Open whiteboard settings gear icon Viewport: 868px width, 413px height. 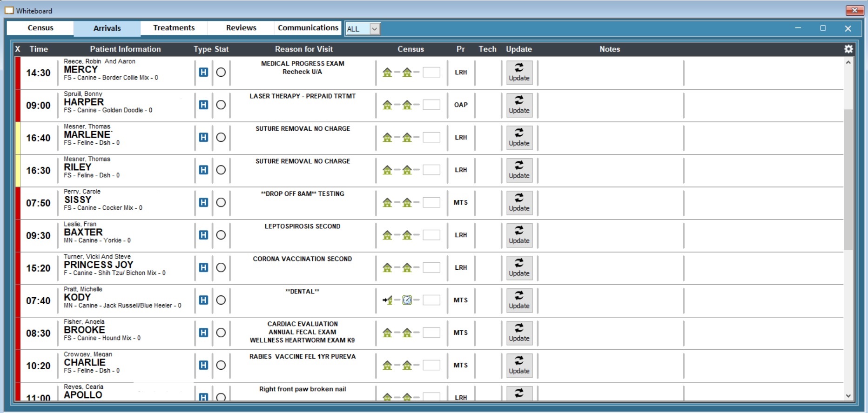pos(848,49)
